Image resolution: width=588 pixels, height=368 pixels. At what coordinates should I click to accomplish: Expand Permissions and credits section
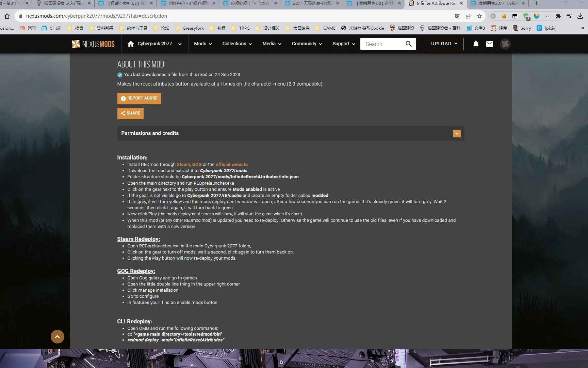pyautogui.click(x=291, y=133)
